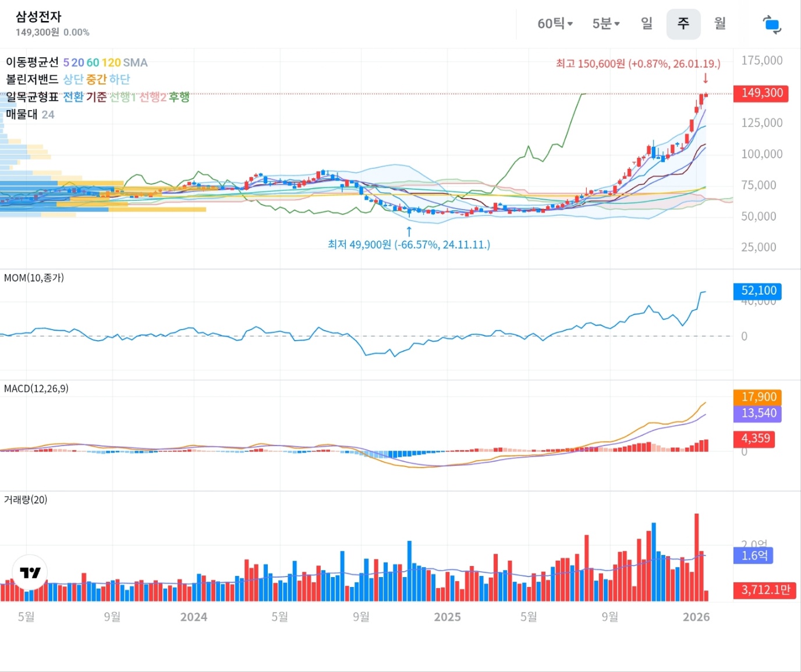
Task: Tap the chart rotate/fullscreen icon
Action: pyautogui.click(x=771, y=24)
